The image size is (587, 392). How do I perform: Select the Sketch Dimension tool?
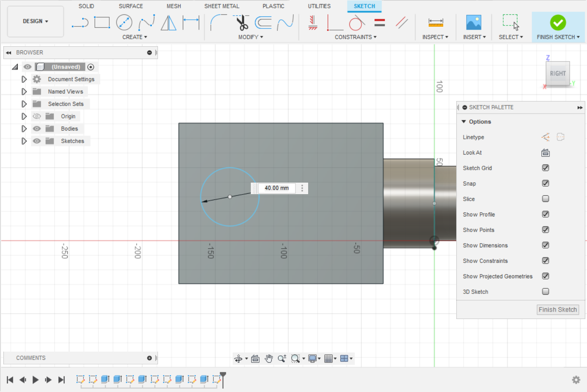pos(191,23)
